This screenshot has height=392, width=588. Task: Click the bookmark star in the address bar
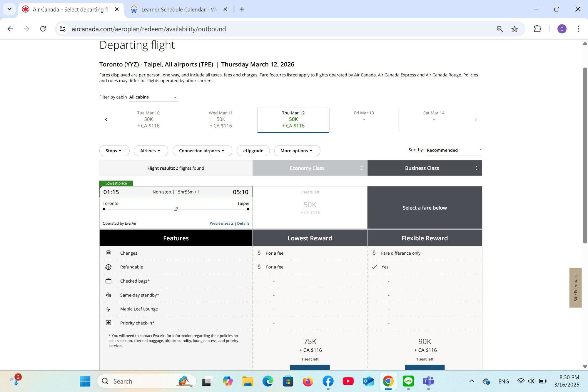coord(514,29)
